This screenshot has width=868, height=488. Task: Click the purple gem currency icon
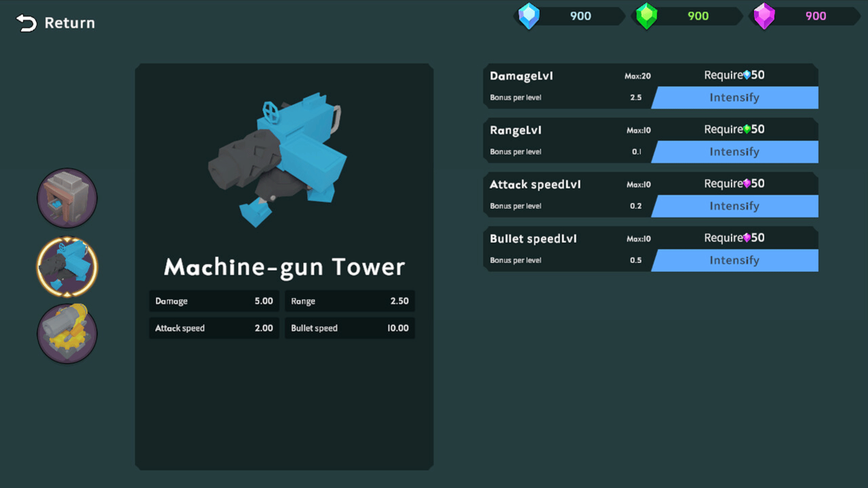764,16
